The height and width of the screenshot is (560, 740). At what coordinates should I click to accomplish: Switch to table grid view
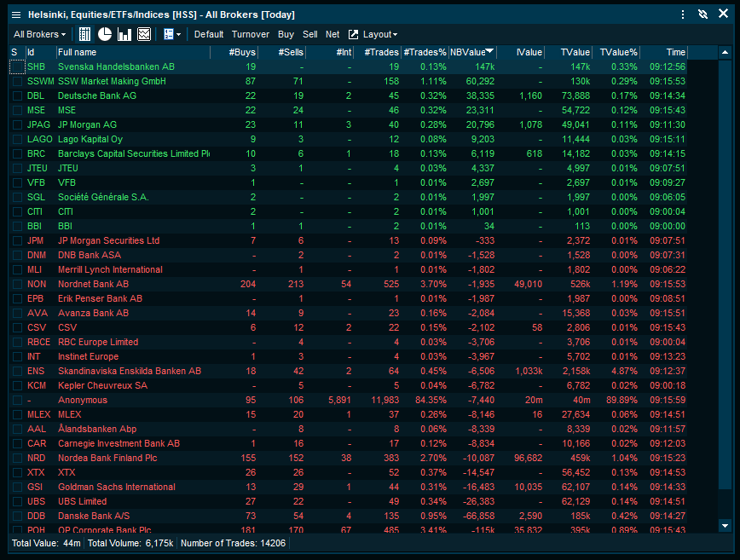(84, 34)
